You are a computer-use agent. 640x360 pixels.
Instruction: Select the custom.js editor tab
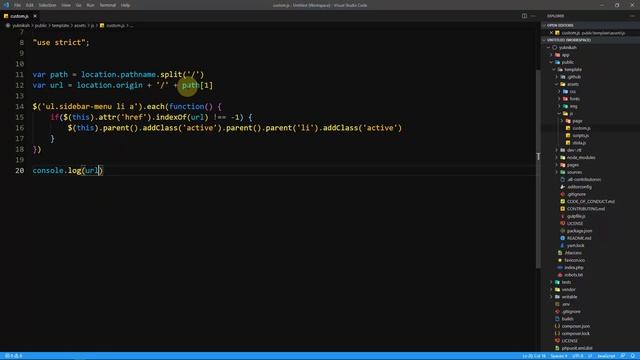(19, 16)
